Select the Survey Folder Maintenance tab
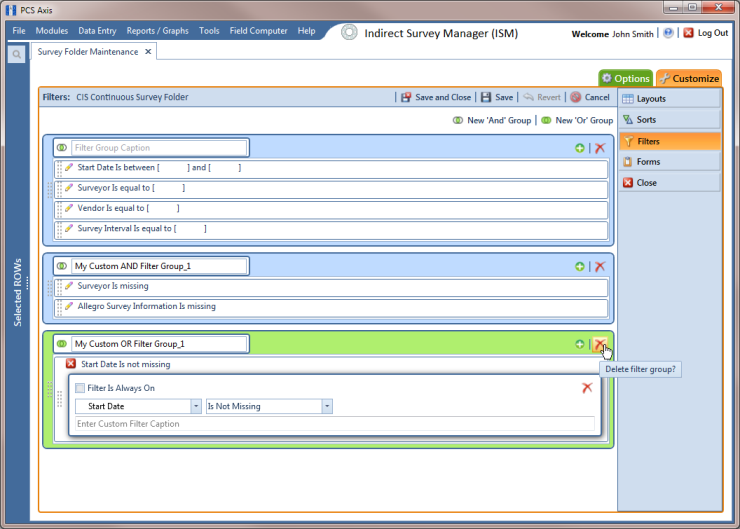 (x=88, y=52)
